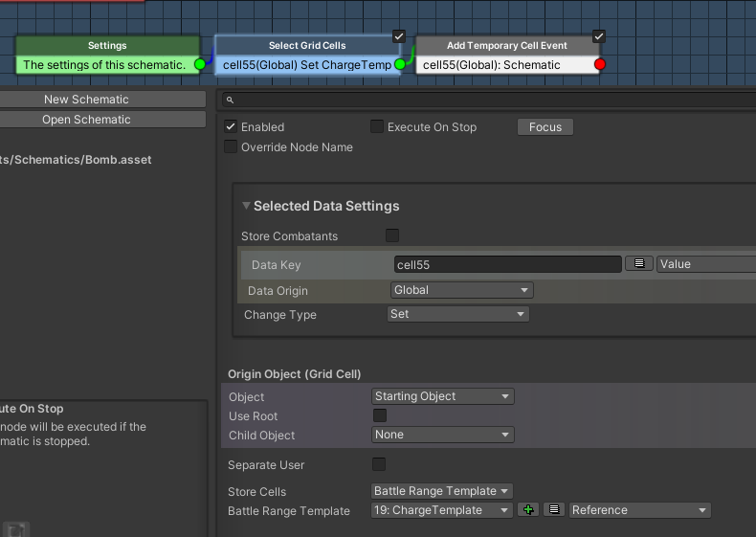Select the Settings node
Viewport: 756px width, 537px height.
tap(107, 55)
